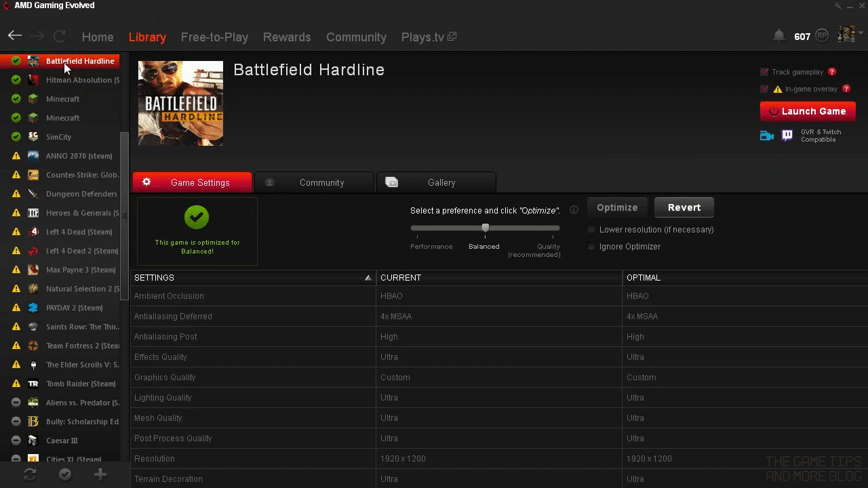This screenshot has width=868, height=488.
Task: Click the Optimizer help question mark icon
Action: click(x=574, y=210)
